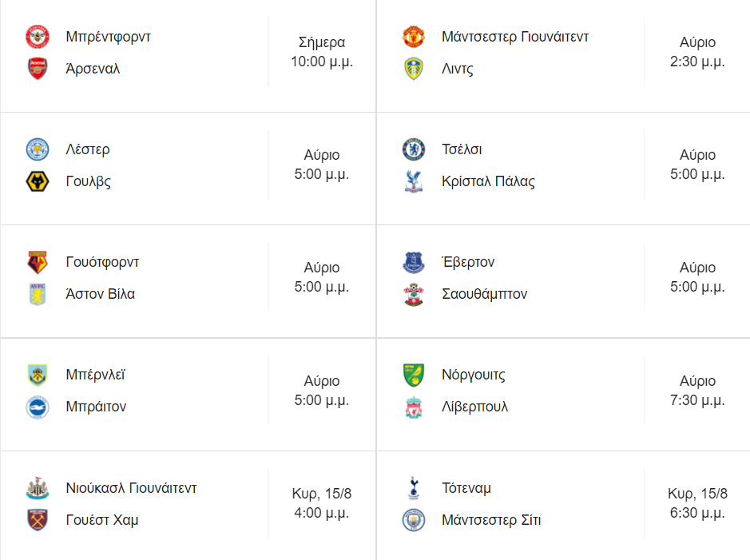
Task: Click the Μπράιτον team name
Action: point(96,407)
